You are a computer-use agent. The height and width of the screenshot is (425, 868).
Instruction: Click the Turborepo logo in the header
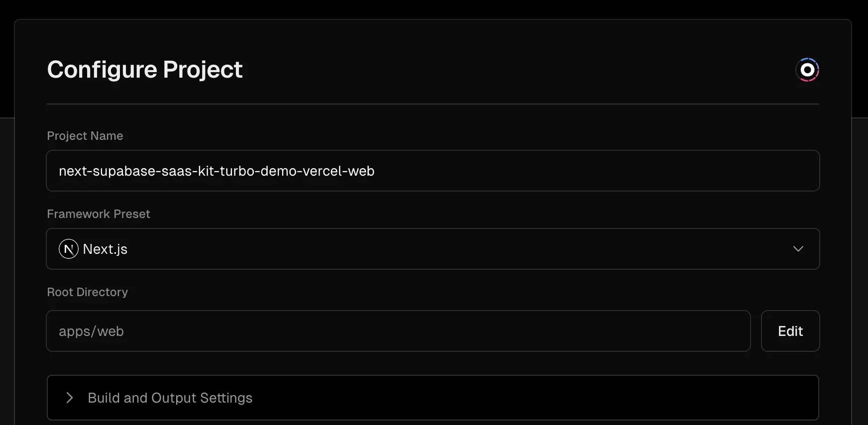(x=807, y=70)
